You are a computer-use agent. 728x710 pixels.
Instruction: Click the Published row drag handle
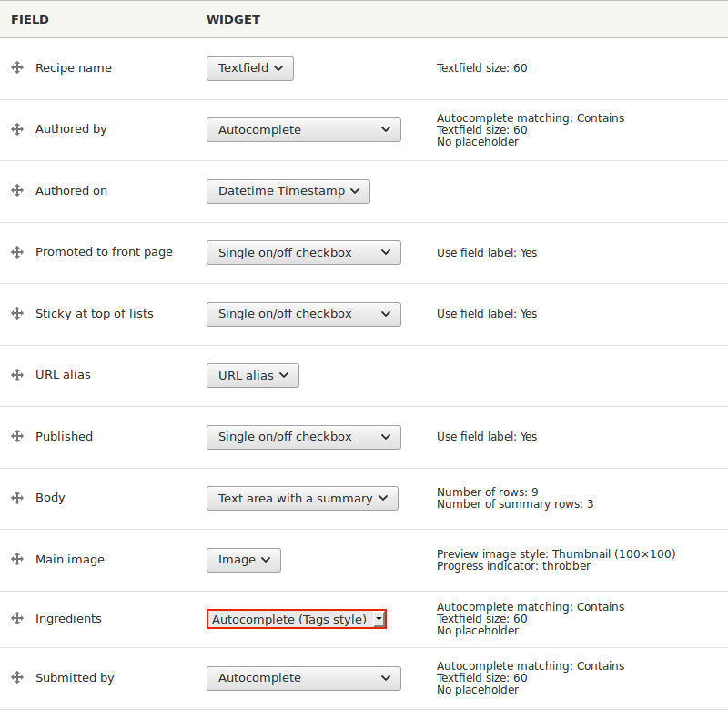click(x=17, y=437)
